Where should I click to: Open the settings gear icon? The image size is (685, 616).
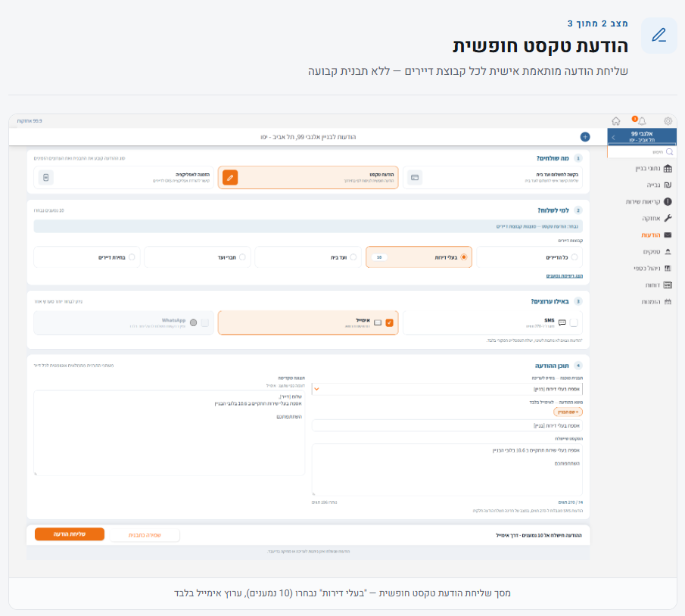tap(668, 121)
